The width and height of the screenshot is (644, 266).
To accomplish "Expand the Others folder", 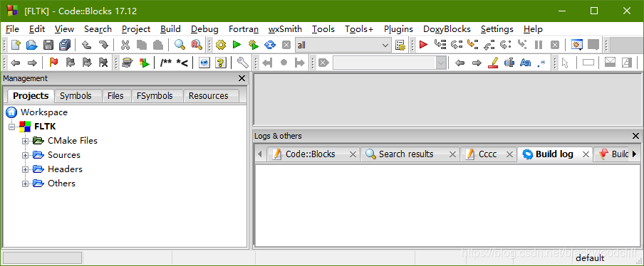I will coord(26,183).
